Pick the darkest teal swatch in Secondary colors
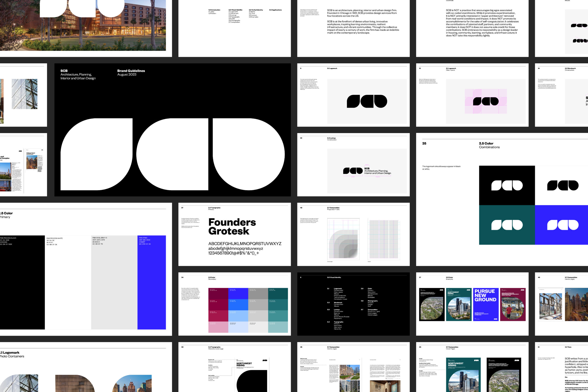This screenshot has width=588, height=392. pyautogui.click(x=278, y=293)
